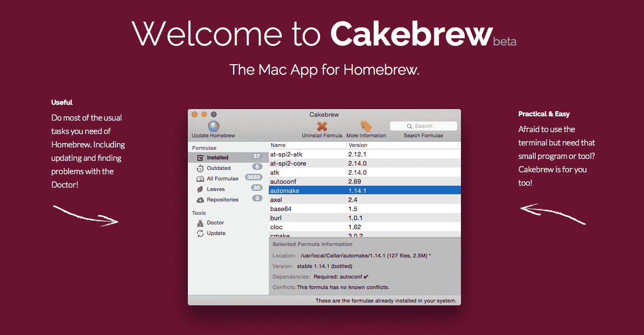Click the Outdated stopwatch icon
Screen dimensions: 644x335
[200, 168]
